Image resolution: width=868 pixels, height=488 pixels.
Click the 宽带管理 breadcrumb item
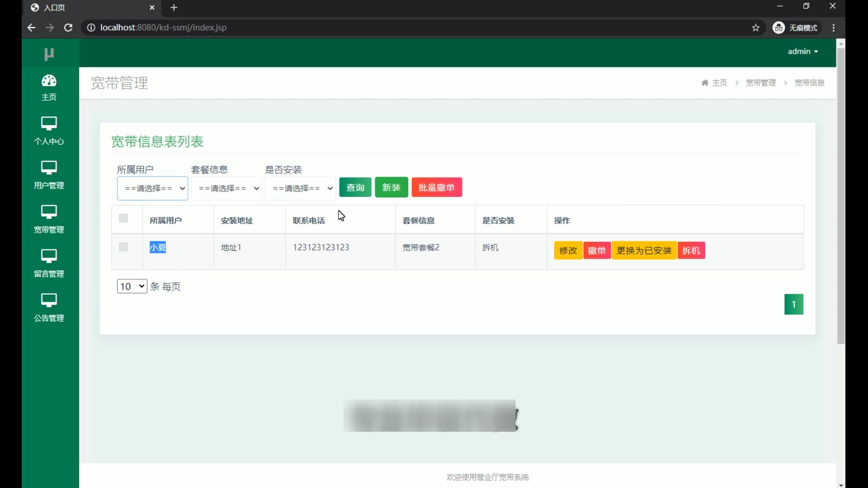pyautogui.click(x=760, y=83)
